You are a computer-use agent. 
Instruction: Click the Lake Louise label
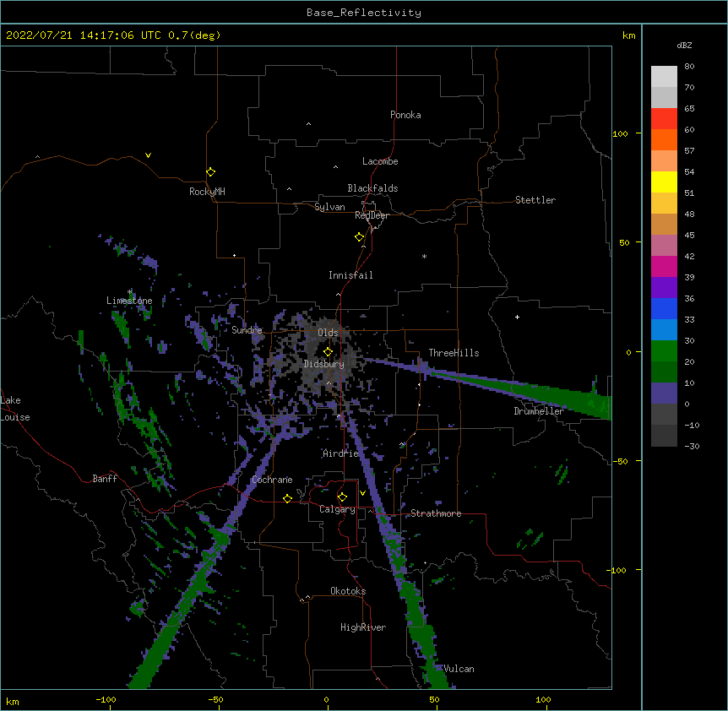point(15,409)
